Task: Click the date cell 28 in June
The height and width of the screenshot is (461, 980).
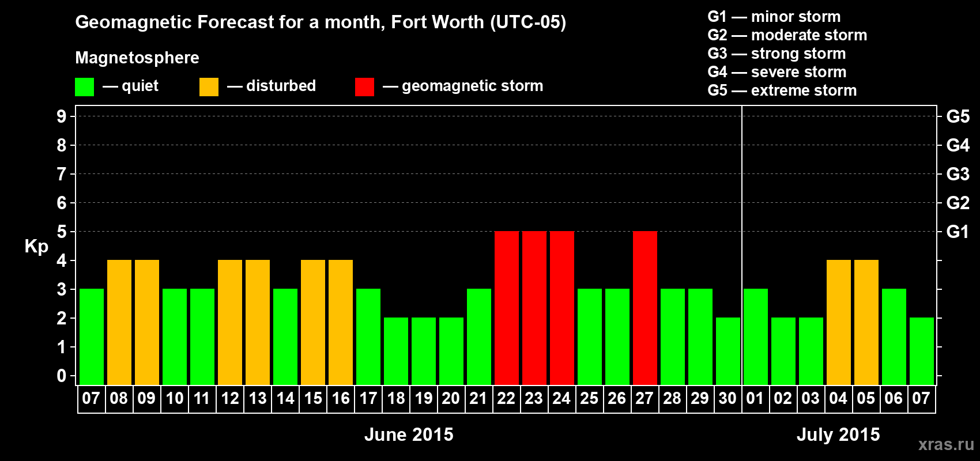Action: 673,399
